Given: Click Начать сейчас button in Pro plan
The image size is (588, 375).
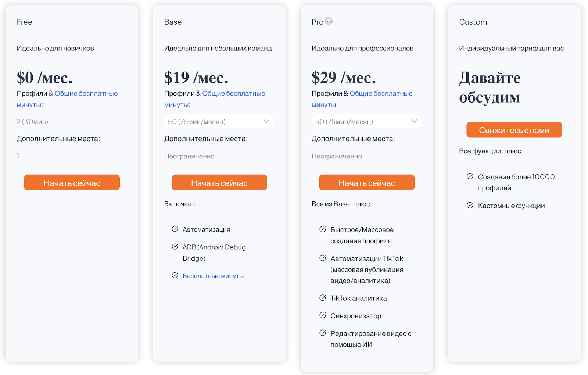Looking at the screenshot, I should pyautogui.click(x=367, y=183).
